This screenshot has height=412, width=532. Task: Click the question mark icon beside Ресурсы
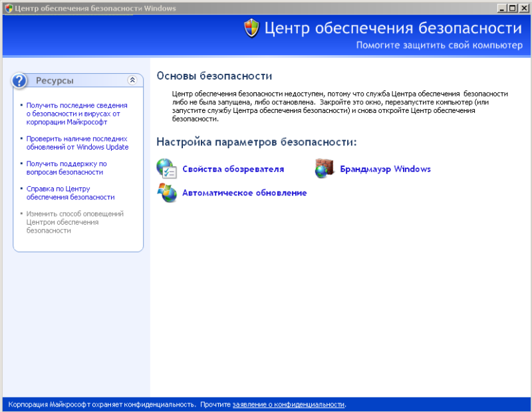coord(20,80)
